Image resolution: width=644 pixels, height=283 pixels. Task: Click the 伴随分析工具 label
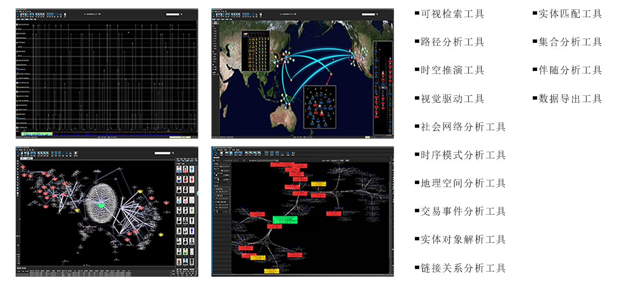click(570, 70)
